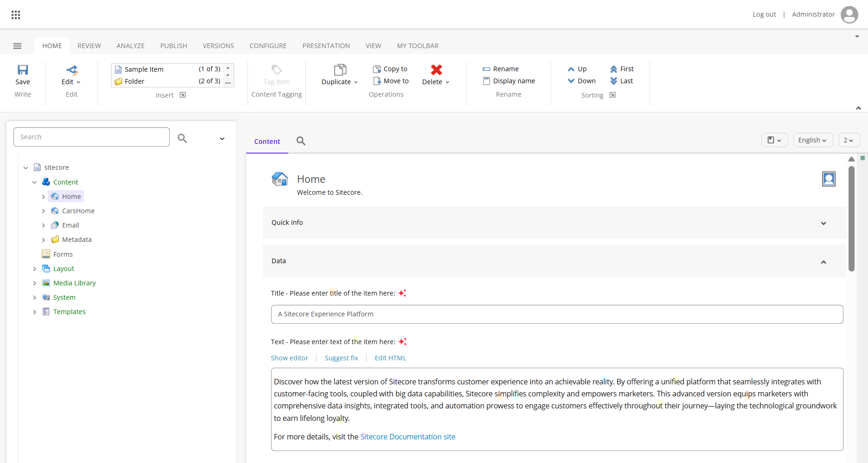Click inside the tree Search input field

(x=92, y=137)
